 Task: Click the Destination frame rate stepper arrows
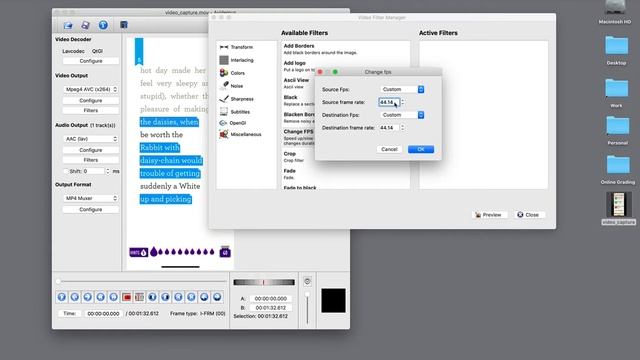(402, 128)
